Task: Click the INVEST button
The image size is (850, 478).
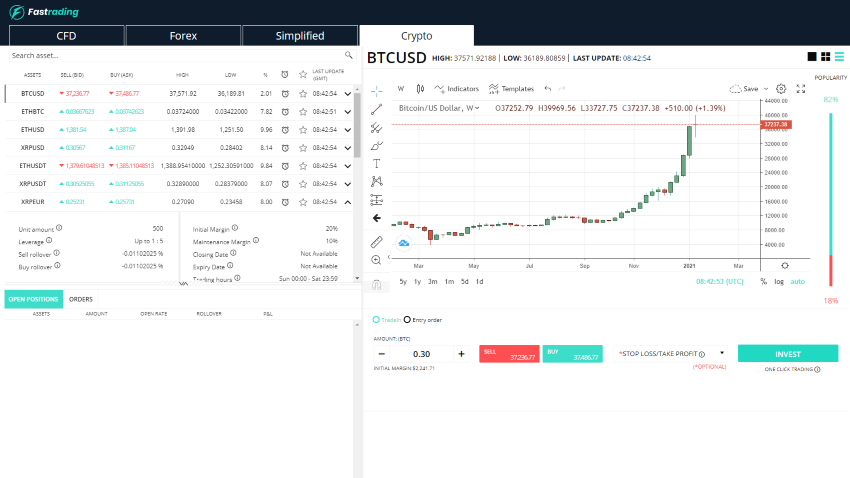Action: click(788, 353)
